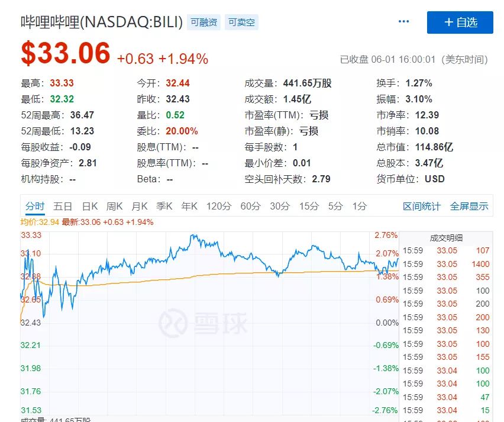
Task: Show the 1分 interval chart
Action: click(x=359, y=206)
